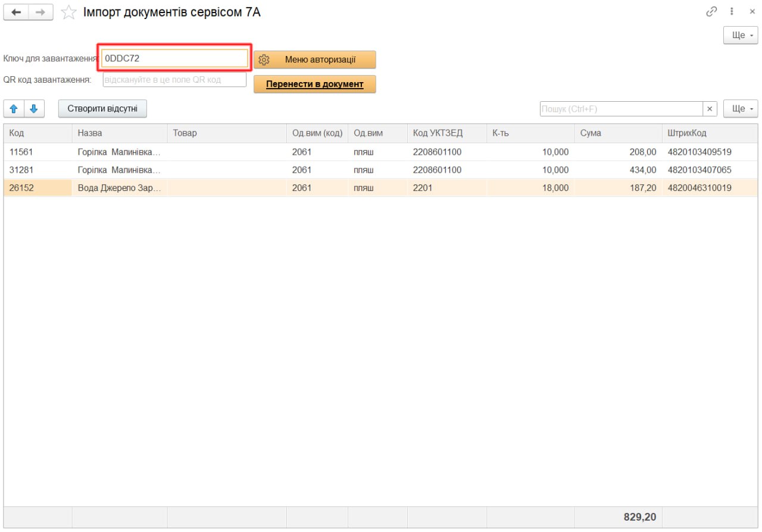Move row up with blue up arrow

14,109
